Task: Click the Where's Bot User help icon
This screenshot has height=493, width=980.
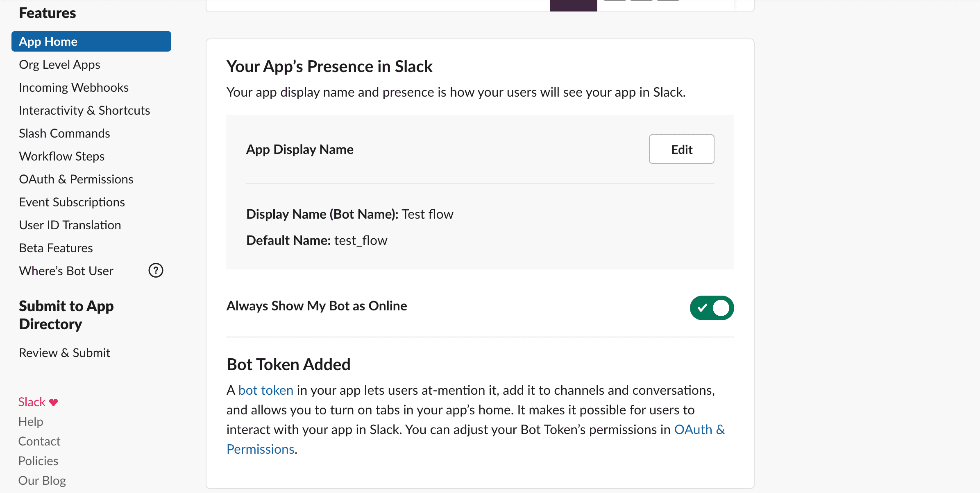Action: pos(156,271)
